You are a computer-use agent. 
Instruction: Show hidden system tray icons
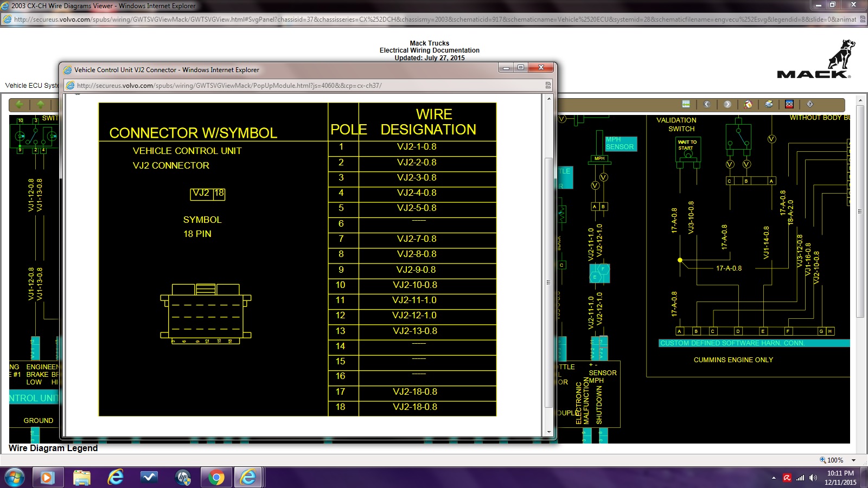click(774, 478)
